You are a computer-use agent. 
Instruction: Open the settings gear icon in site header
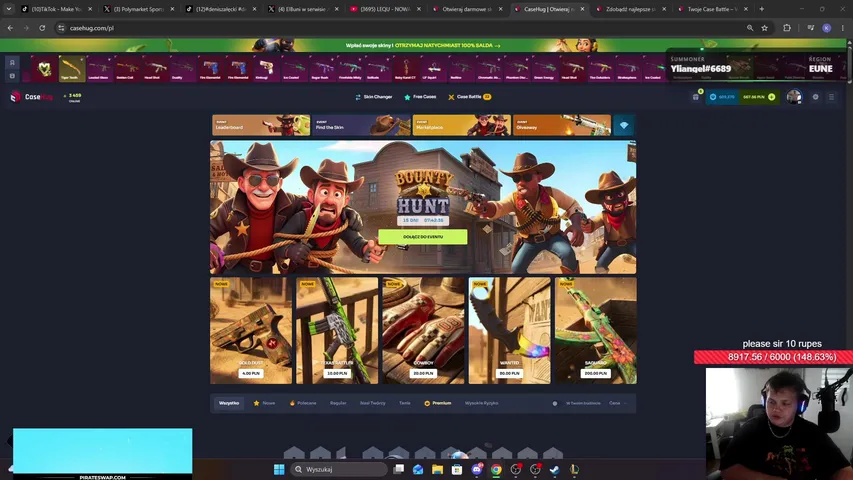tap(815, 97)
